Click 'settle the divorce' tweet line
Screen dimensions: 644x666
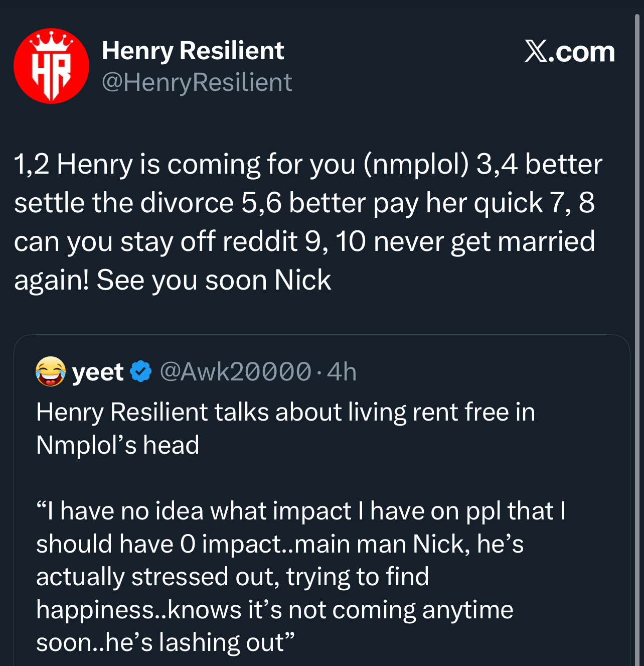point(124,203)
